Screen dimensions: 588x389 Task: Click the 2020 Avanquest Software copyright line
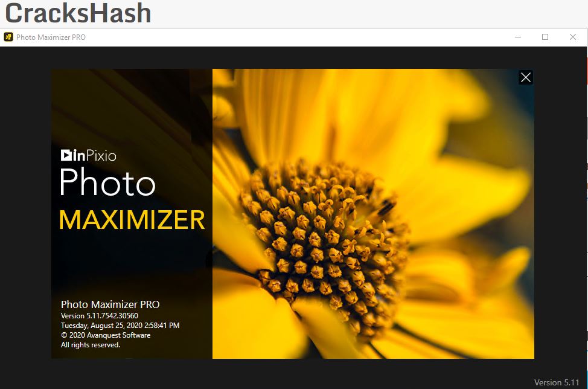click(x=106, y=335)
